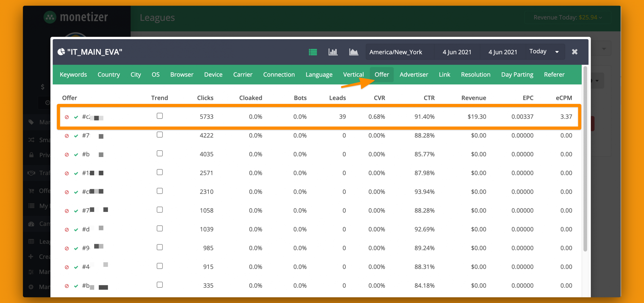Click green checkmark on 1039-clicks row
644x303 pixels.
76,230
